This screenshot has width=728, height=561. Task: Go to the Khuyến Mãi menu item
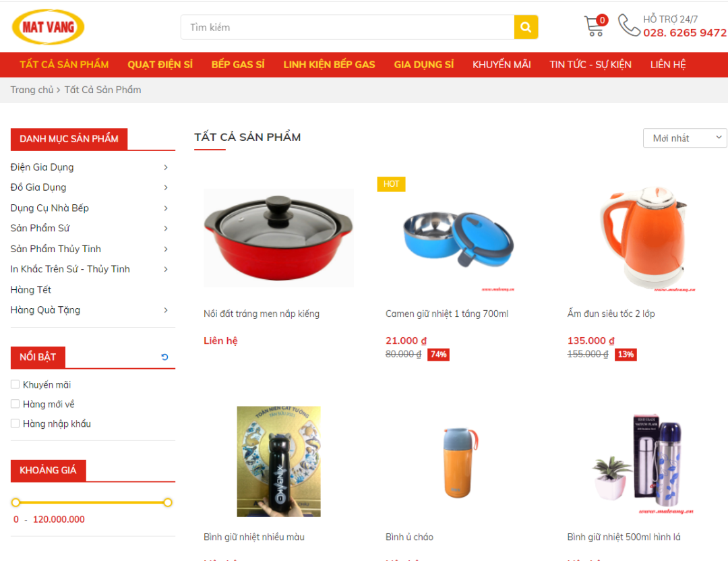[x=502, y=65]
